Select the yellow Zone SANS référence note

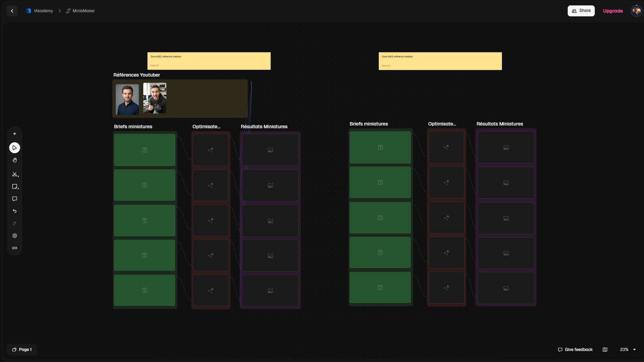pos(440,61)
